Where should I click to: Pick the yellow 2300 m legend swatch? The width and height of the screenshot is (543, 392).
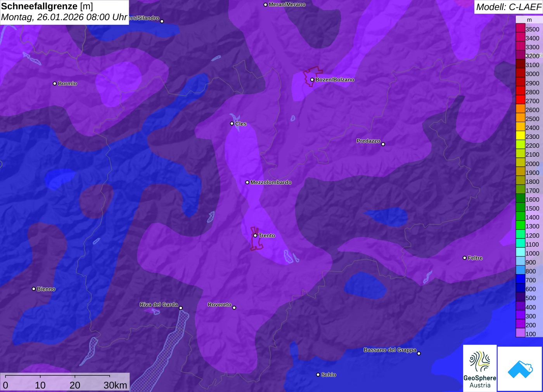pos(520,136)
